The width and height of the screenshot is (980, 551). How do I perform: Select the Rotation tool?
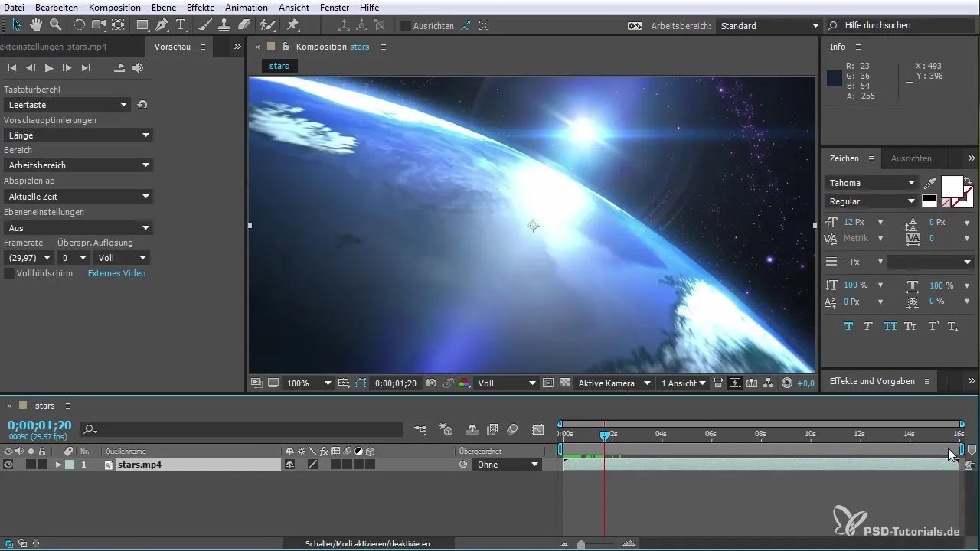pos(80,25)
